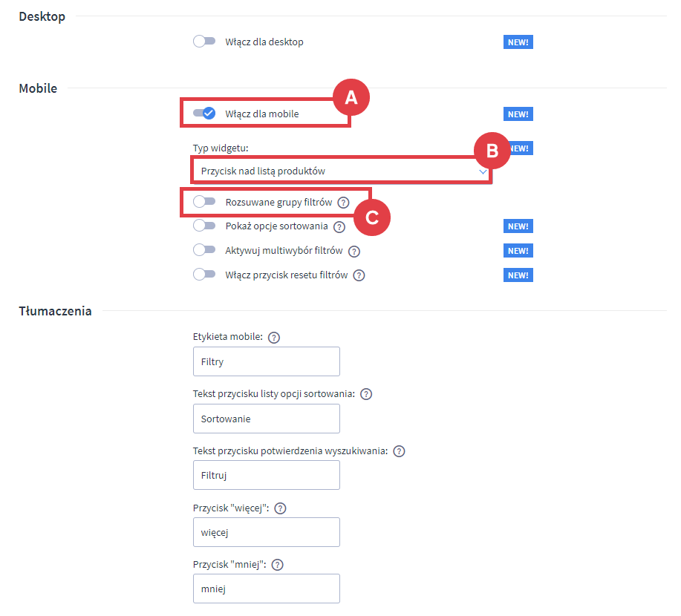
Task: Toggle the 'Włącz dla desktop' switch
Action: click(x=204, y=42)
